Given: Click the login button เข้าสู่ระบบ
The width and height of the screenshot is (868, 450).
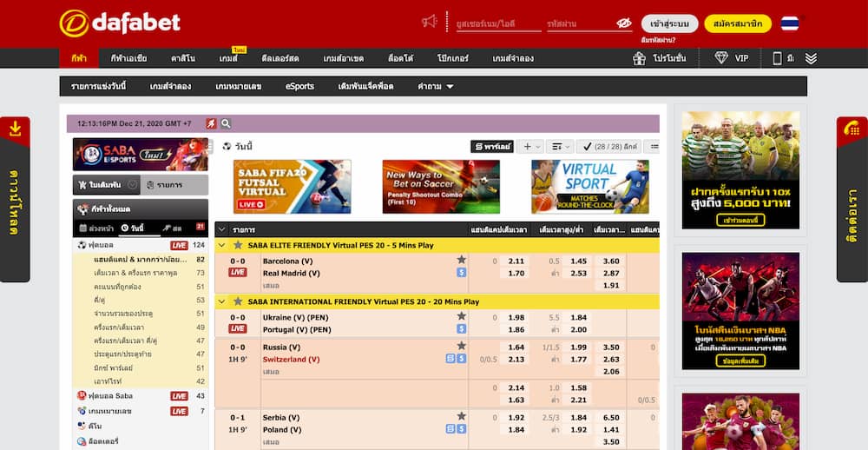Looking at the screenshot, I should [x=670, y=23].
